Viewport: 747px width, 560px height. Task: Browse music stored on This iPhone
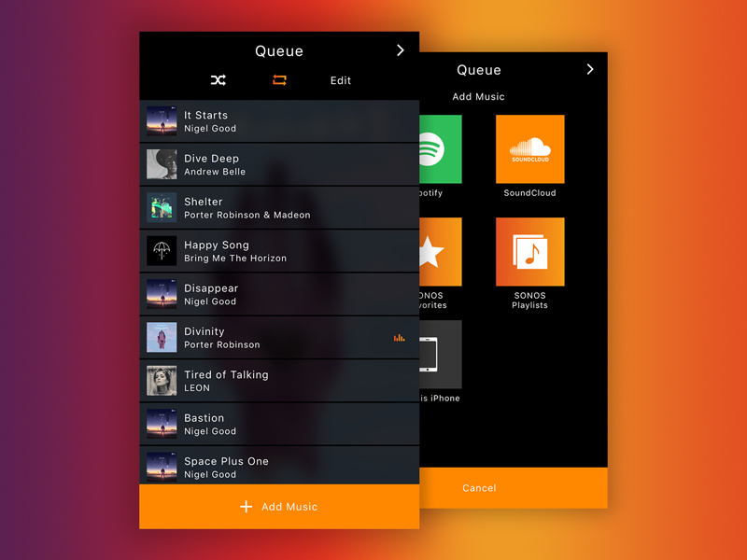[x=439, y=355]
